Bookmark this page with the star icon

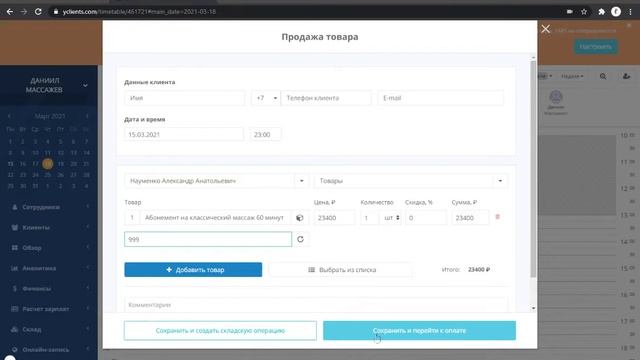click(x=584, y=11)
